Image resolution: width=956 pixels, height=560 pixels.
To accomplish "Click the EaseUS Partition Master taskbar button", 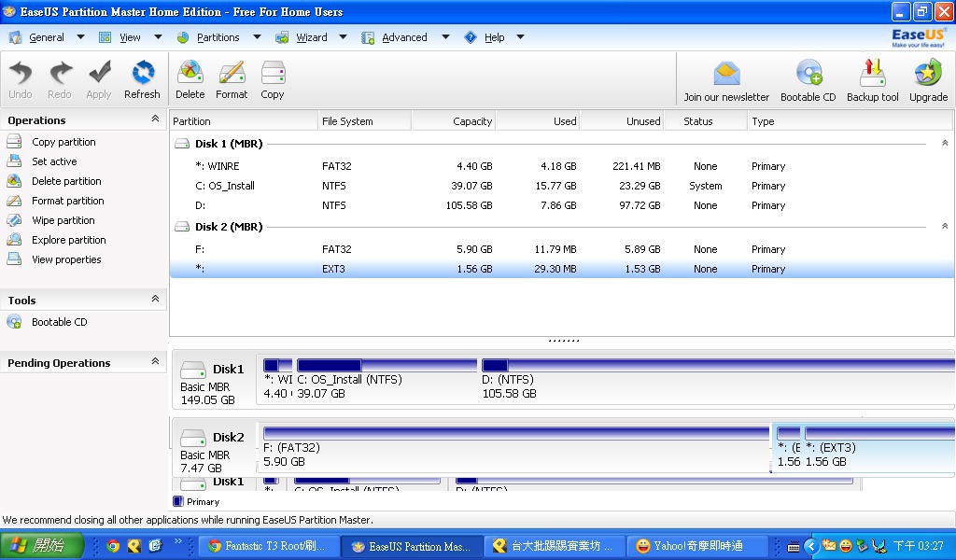I will [412, 546].
